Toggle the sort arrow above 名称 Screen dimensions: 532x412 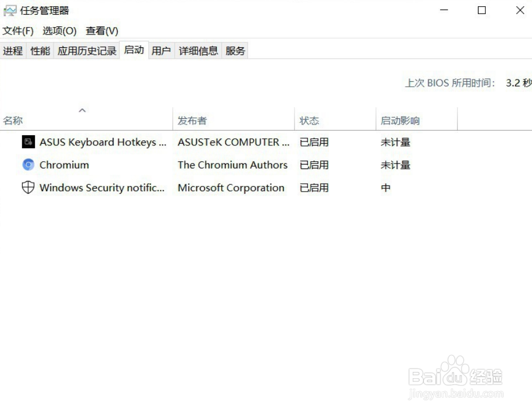(x=82, y=110)
